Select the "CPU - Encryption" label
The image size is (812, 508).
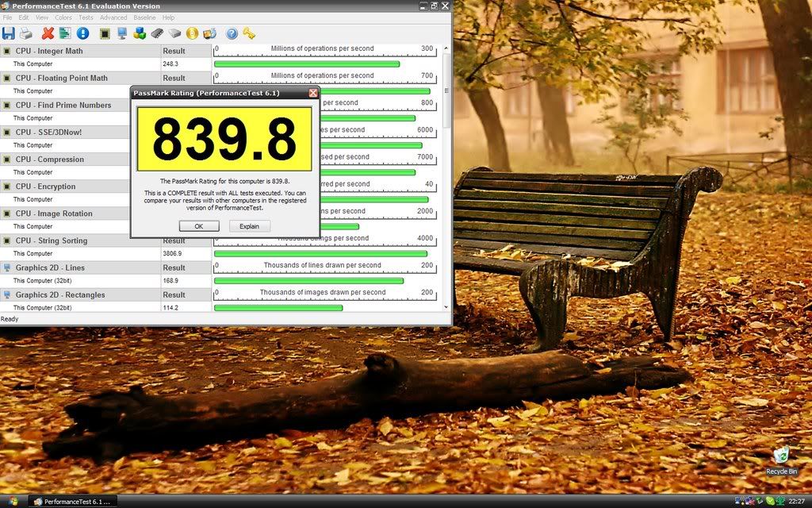click(x=45, y=186)
